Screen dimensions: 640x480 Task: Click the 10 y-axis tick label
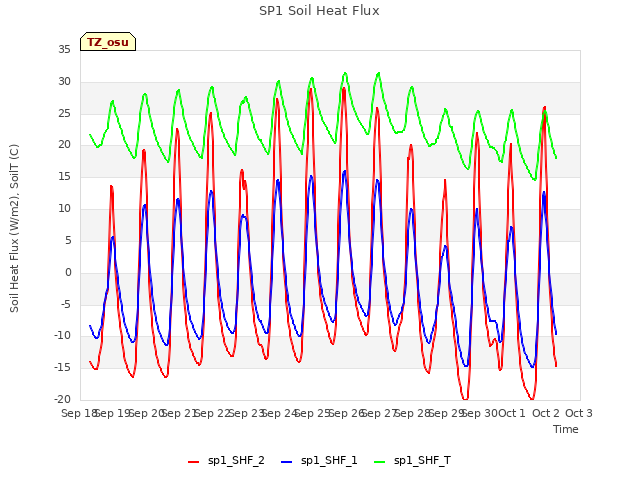(x=64, y=209)
